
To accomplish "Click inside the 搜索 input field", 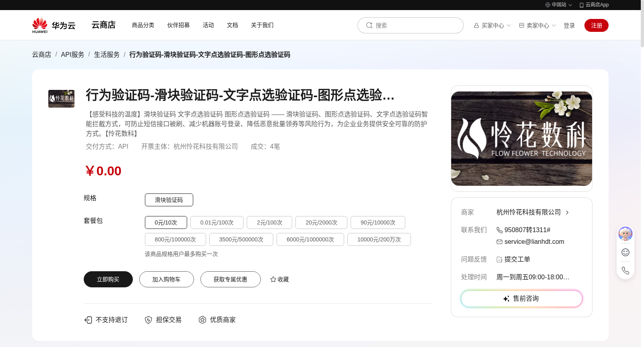I will [x=411, y=25].
